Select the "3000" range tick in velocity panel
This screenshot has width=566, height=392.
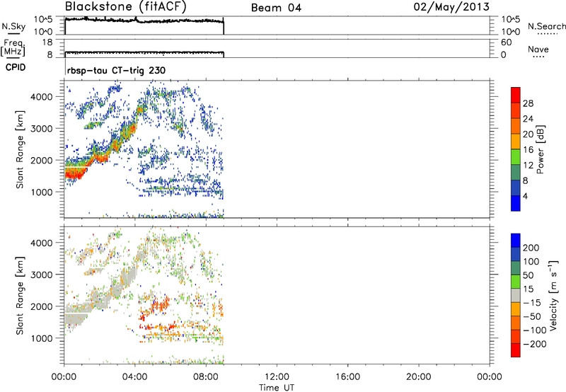pyautogui.click(x=42, y=275)
